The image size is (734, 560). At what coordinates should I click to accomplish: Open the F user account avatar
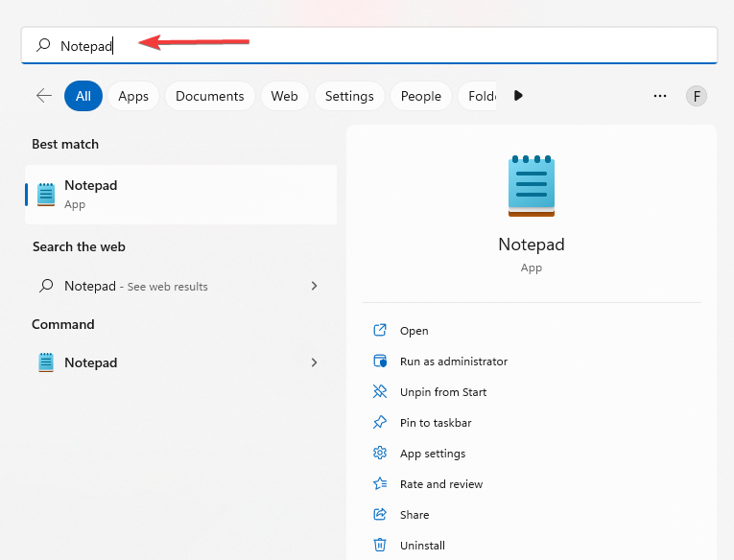tap(697, 96)
